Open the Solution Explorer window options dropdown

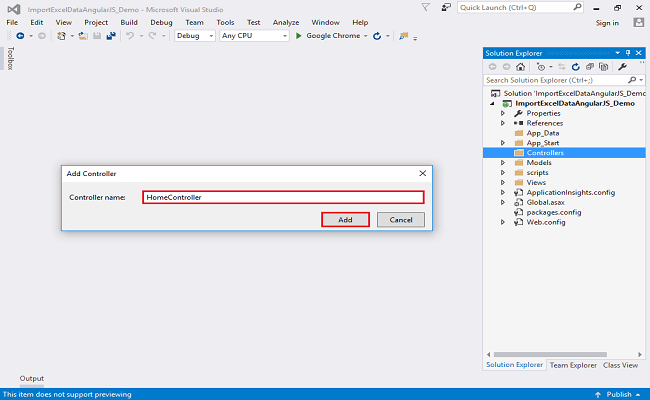pos(618,53)
